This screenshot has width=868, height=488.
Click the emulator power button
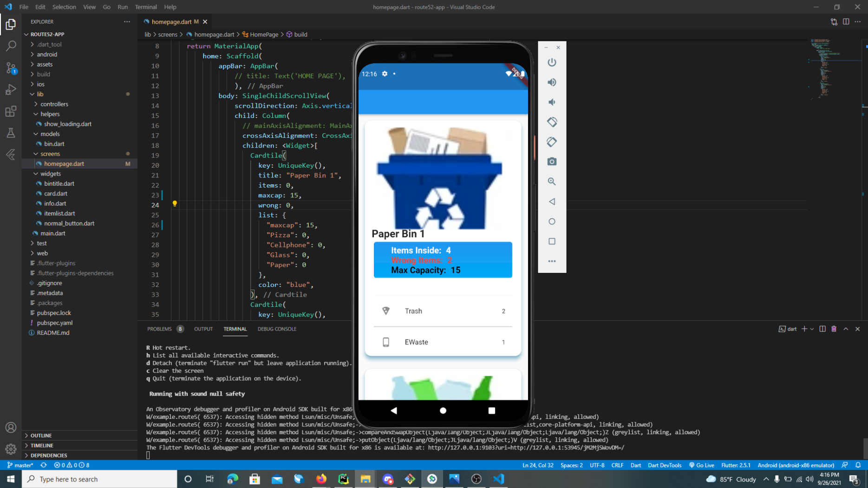[x=552, y=62]
